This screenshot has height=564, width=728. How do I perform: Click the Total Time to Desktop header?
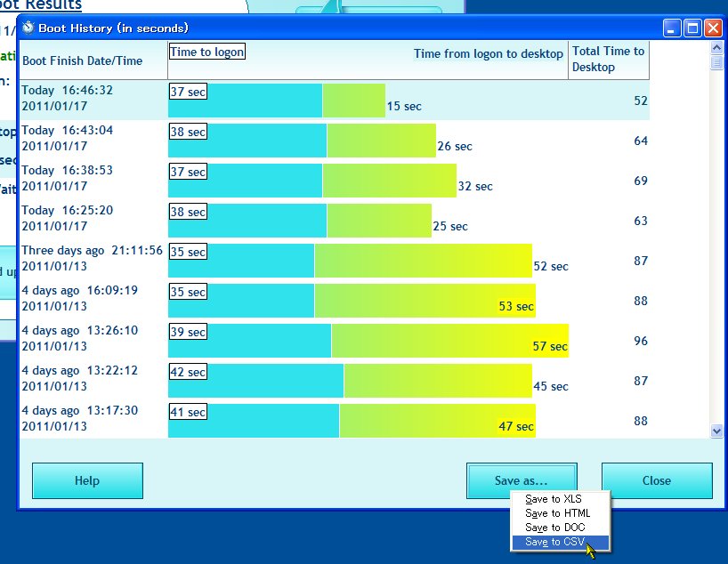[608, 59]
